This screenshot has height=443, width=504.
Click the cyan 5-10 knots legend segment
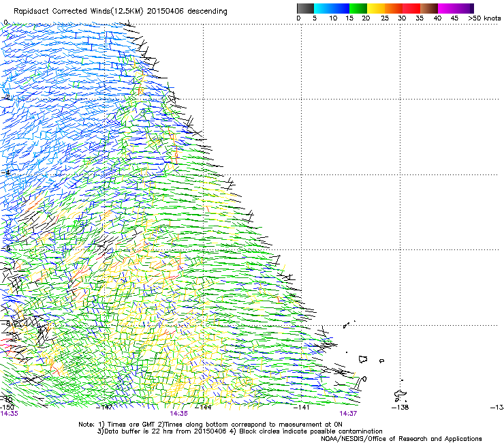pos(322,8)
